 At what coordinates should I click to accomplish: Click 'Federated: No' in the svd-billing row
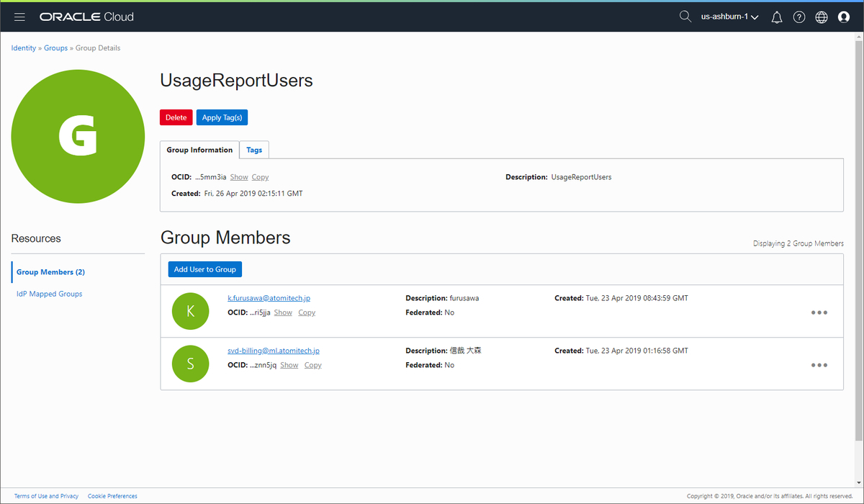[x=430, y=365]
